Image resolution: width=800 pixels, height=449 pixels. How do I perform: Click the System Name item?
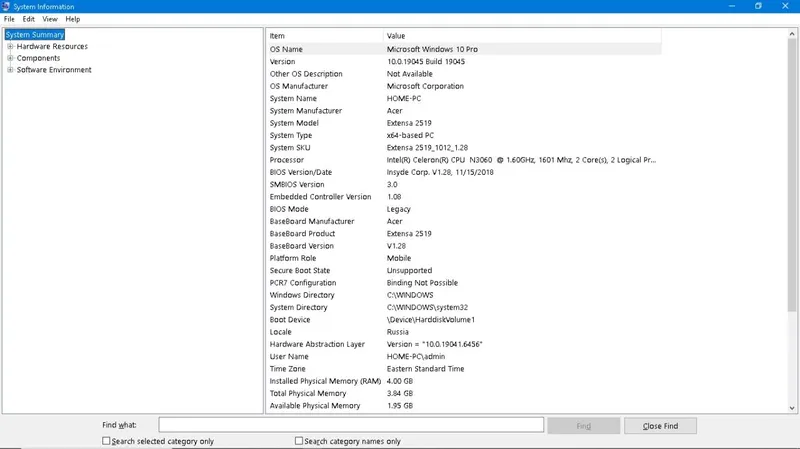tap(293, 98)
